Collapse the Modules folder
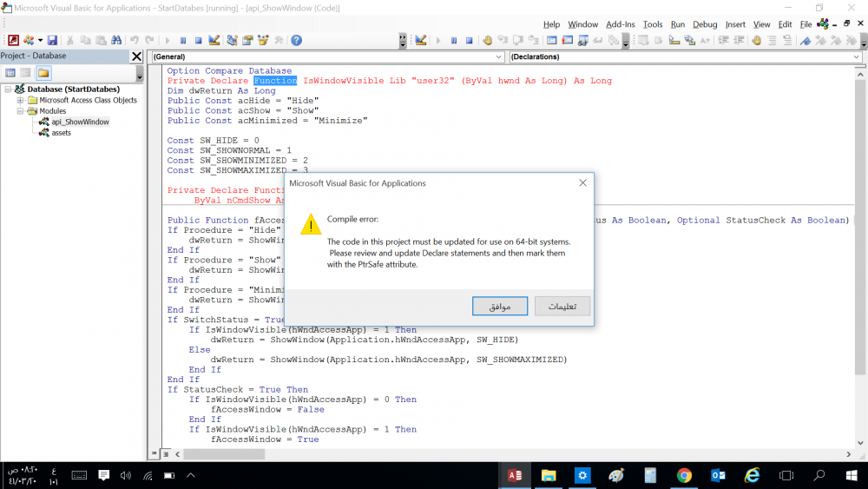Screen dimensions: 868x489 click(x=21, y=111)
